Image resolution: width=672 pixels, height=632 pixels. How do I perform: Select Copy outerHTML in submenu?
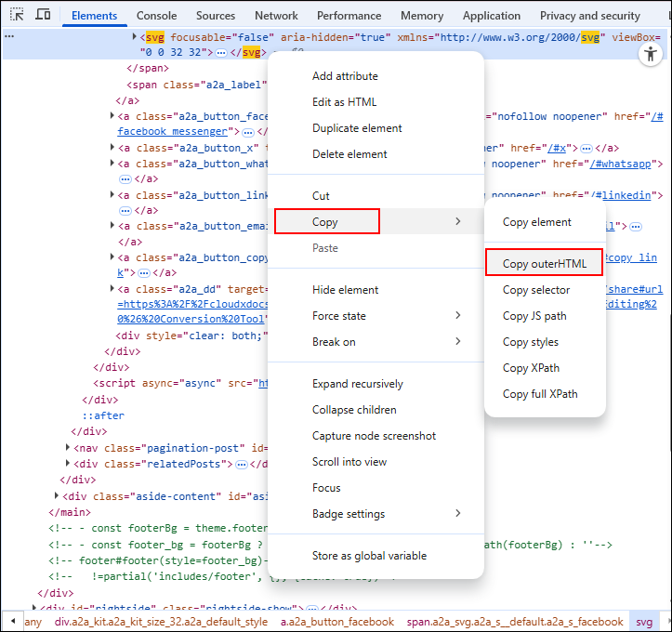(545, 264)
